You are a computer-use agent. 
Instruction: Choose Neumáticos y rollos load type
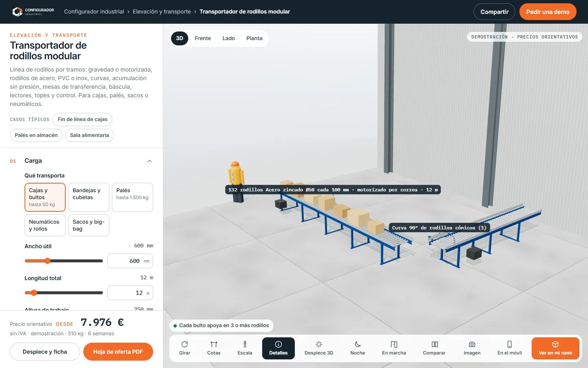45,225
